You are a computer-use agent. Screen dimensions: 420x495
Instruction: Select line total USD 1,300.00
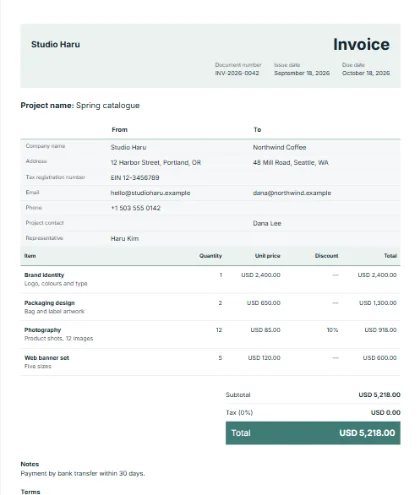pyautogui.click(x=378, y=303)
